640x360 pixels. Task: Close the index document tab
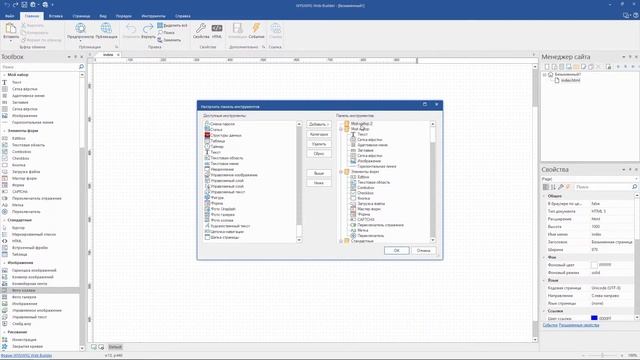[118, 55]
